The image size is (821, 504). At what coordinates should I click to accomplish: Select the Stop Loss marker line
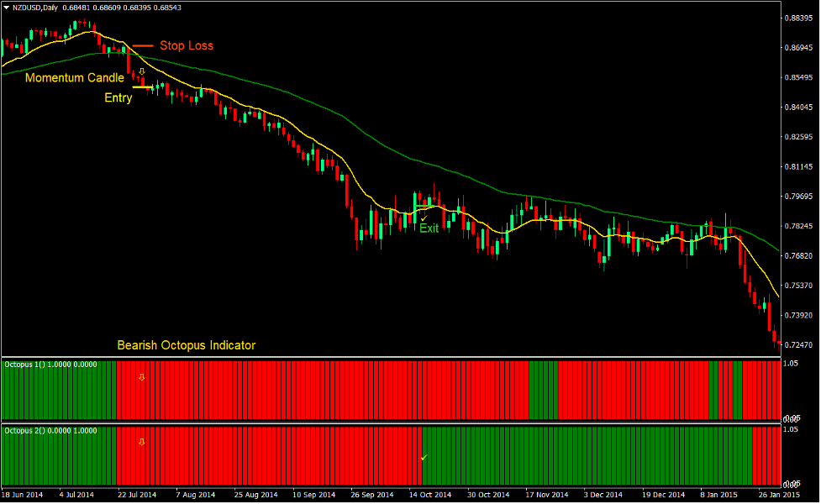(x=143, y=45)
